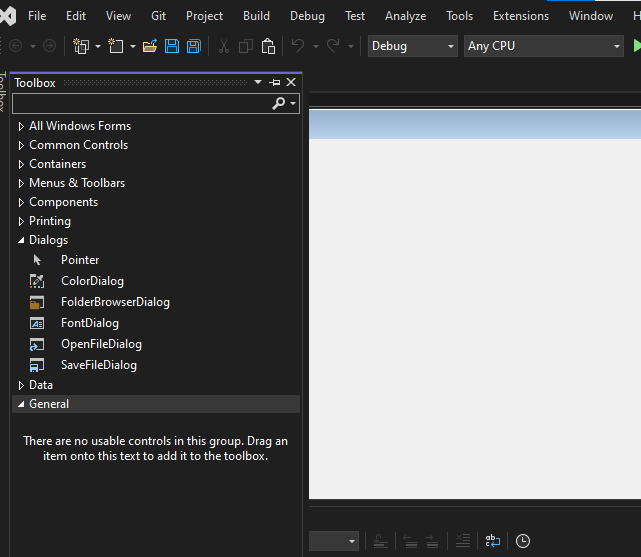
Task: Open the Git menu
Action: point(159,16)
